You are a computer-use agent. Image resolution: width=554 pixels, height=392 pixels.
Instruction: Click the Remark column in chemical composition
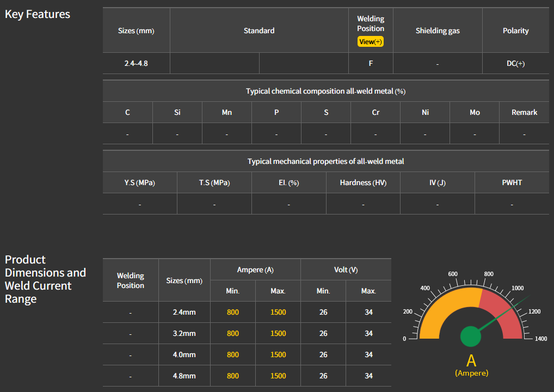[x=524, y=113]
